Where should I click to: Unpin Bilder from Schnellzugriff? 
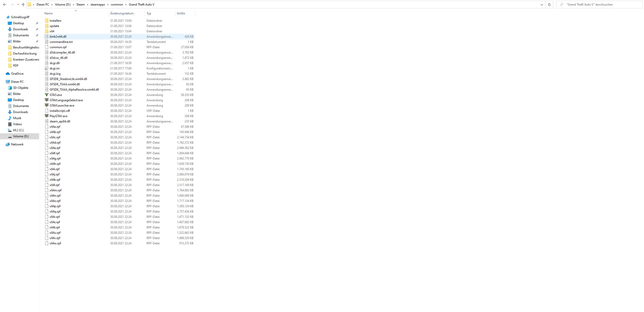point(37,41)
